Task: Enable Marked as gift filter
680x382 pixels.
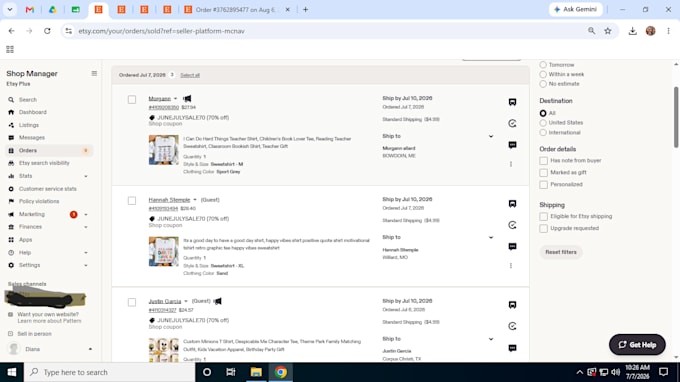Action: [x=543, y=173]
